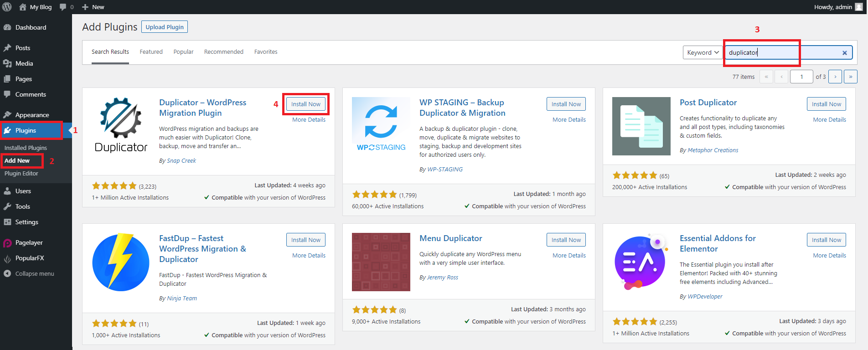The image size is (868, 350).
Task: Click the Upload Plugin button
Action: [165, 27]
